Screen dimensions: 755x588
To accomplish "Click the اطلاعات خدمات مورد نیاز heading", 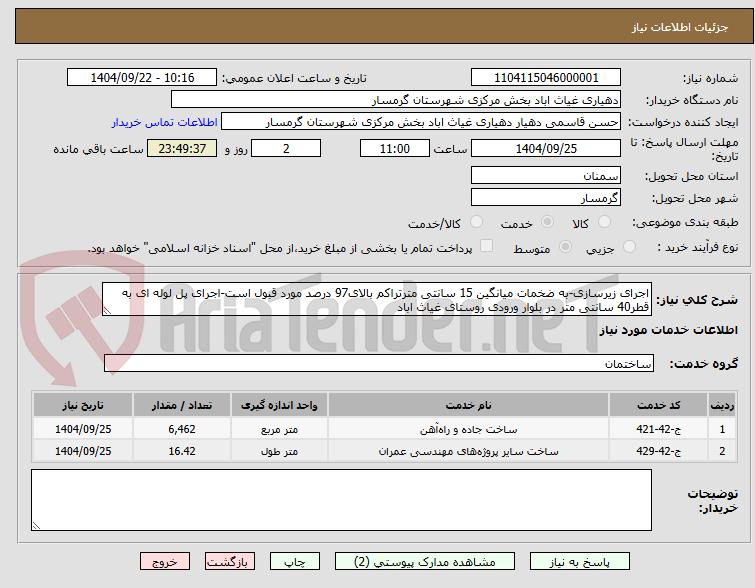I will tap(668, 330).
